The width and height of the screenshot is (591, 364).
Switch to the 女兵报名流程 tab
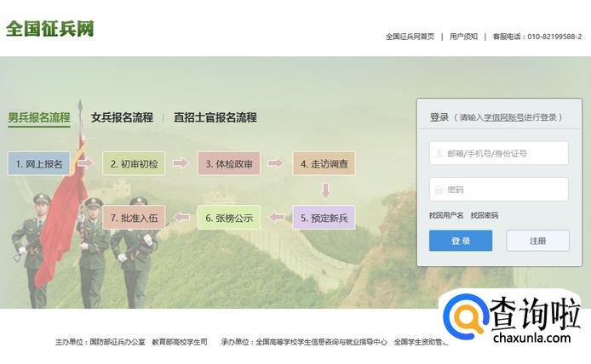point(122,117)
